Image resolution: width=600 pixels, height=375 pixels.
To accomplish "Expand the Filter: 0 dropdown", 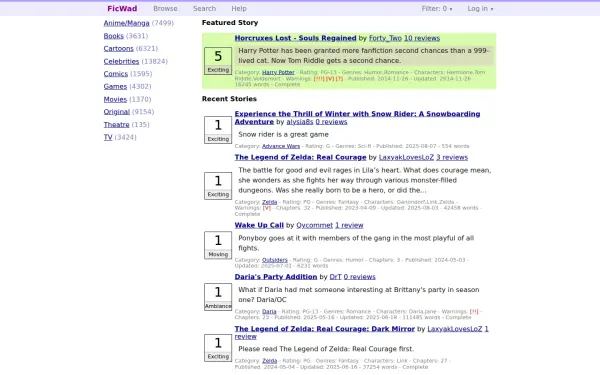I will point(437,8).
